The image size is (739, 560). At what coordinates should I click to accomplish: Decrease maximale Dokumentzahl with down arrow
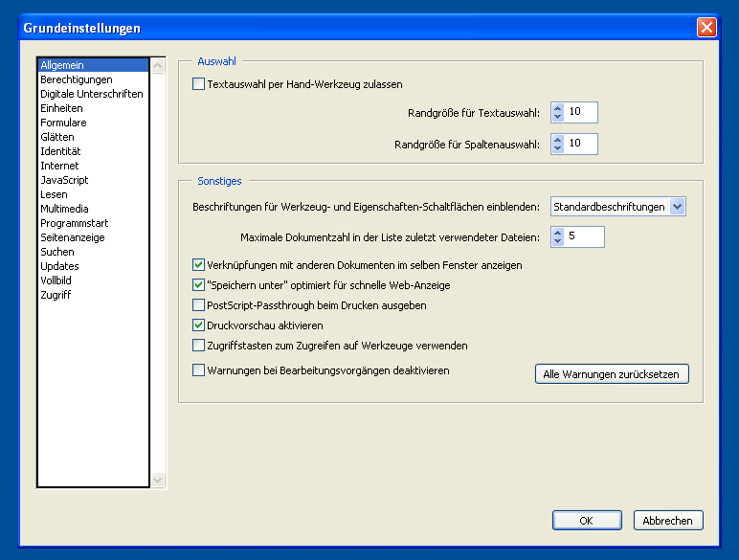pyautogui.click(x=558, y=241)
